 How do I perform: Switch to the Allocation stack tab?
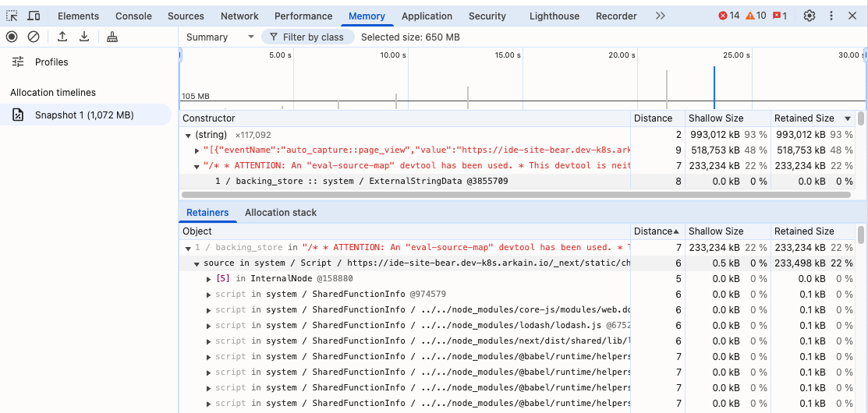tap(281, 212)
